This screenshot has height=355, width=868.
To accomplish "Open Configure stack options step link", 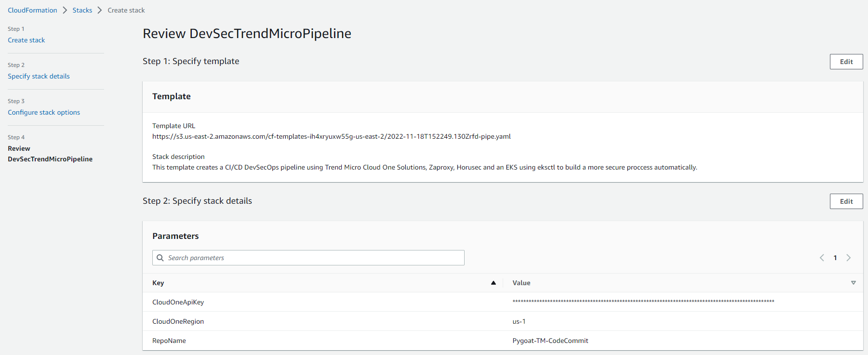I will [44, 112].
